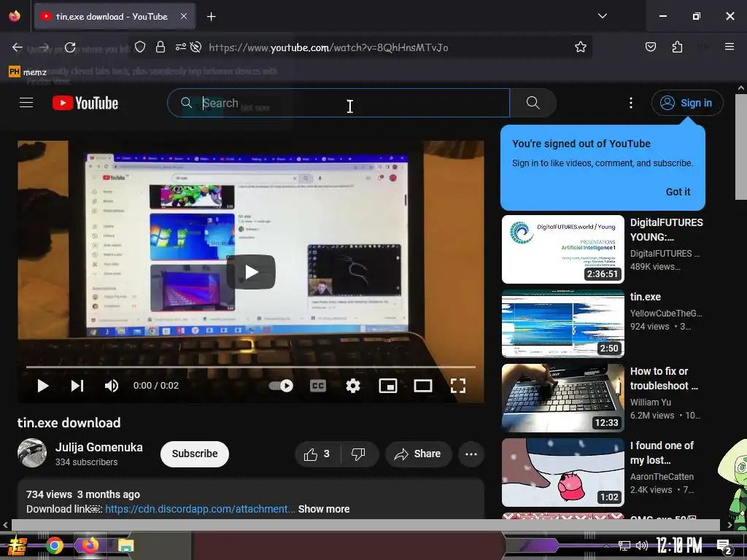Play the video using the center play button

tap(251, 272)
